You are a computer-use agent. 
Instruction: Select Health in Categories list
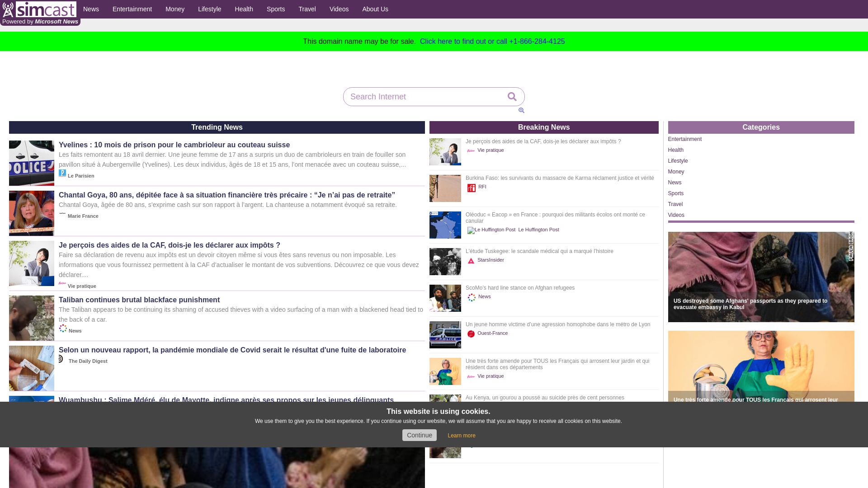click(675, 150)
